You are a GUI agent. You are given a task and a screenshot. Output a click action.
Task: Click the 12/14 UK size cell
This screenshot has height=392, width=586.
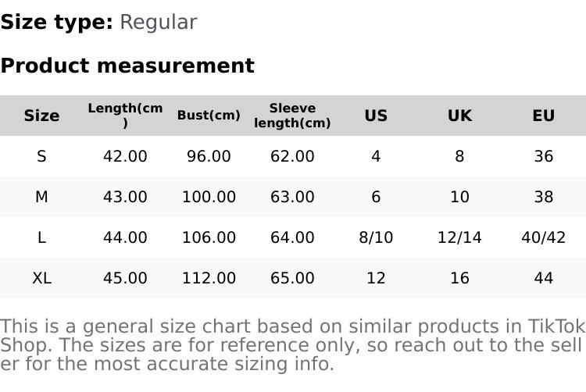(x=459, y=237)
